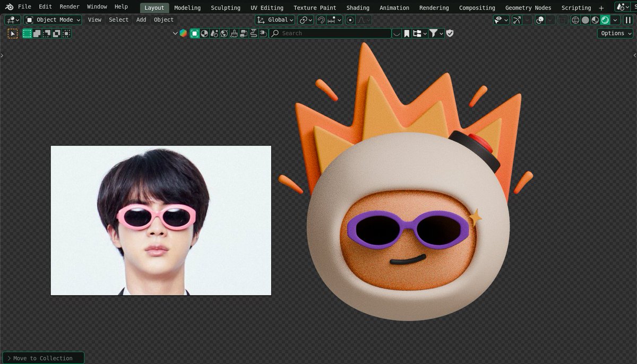Screen dimensions: 637x364
Task: Click the colorful hexagon icon
Action: click(183, 33)
